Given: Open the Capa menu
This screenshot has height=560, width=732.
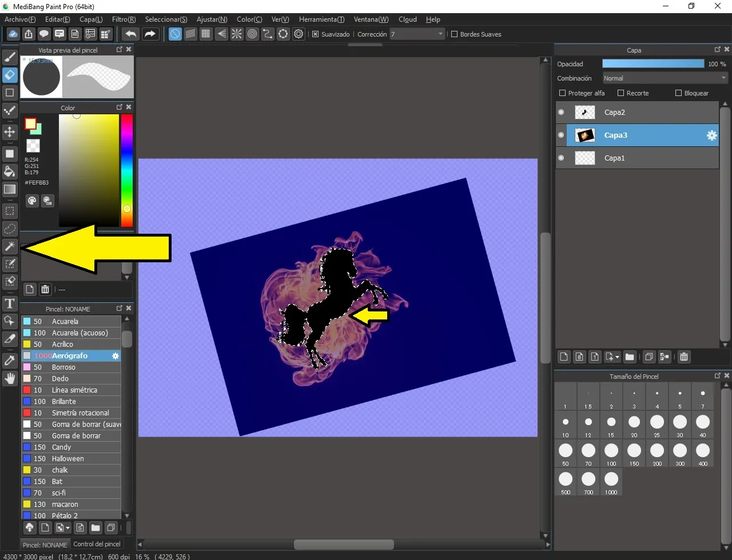Looking at the screenshot, I should 91,19.
